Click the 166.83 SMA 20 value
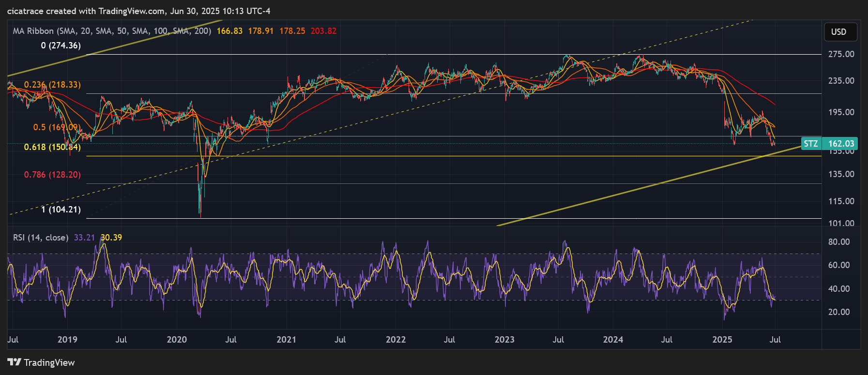The height and width of the screenshot is (375, 868). tap(229, 31)
